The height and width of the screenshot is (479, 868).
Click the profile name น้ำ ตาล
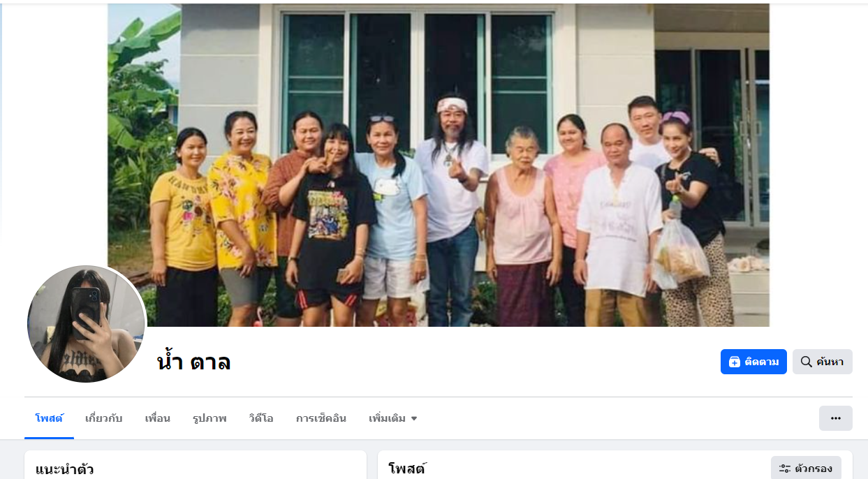click(x=193, y=362)
